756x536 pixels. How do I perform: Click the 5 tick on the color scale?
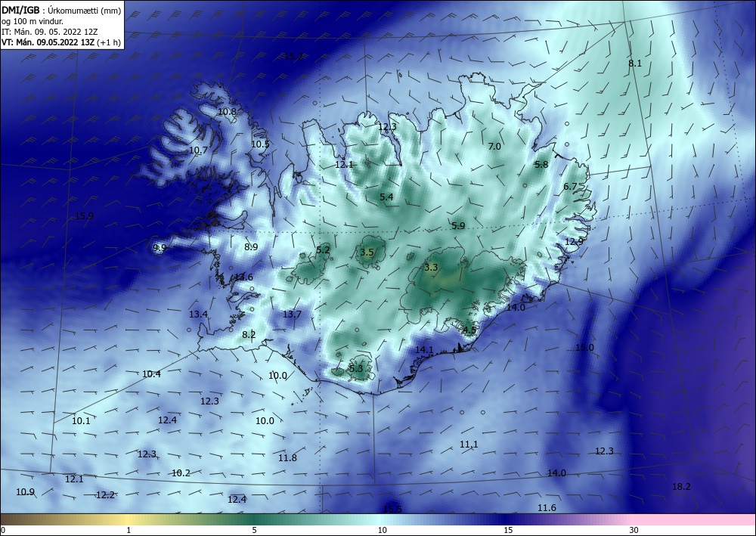click(254, 530)
